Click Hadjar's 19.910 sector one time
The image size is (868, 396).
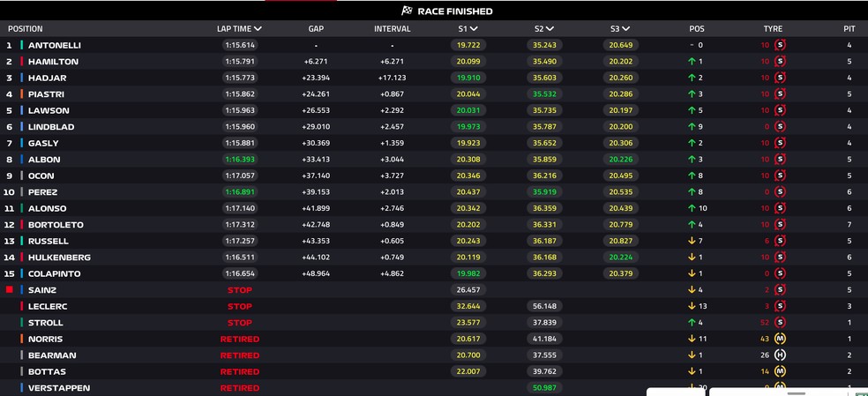(x=468, y=78)
